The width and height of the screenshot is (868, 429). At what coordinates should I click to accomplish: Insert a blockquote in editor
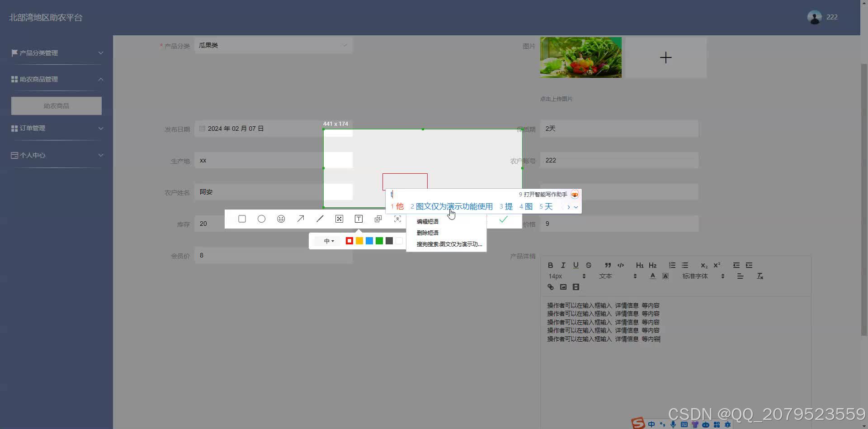[x=608, y=265]
